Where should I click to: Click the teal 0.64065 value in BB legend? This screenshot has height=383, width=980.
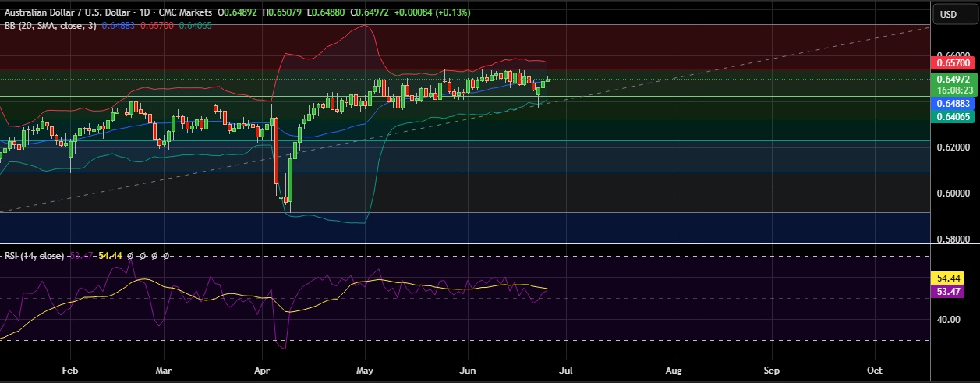[x=194, y=26]
